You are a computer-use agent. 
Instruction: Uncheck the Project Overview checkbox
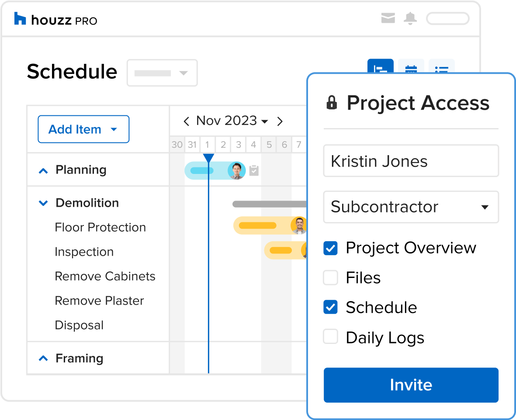click(330, 248)
